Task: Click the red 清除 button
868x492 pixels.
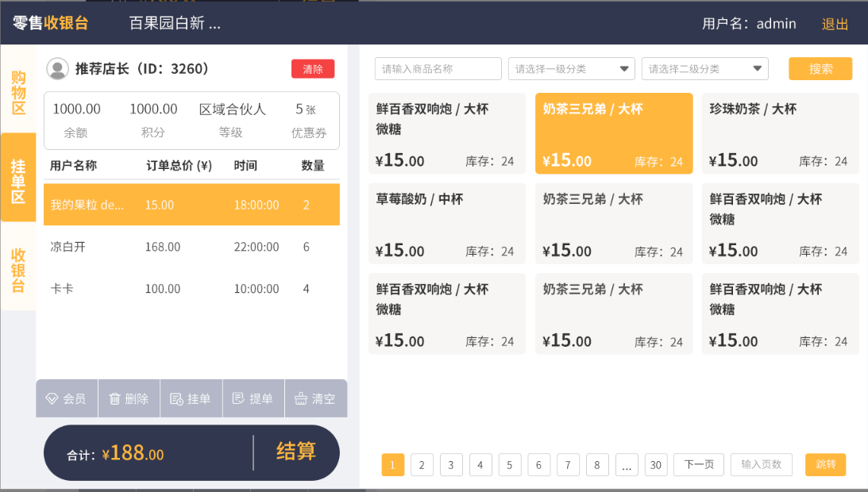Action: coord(313,69)
